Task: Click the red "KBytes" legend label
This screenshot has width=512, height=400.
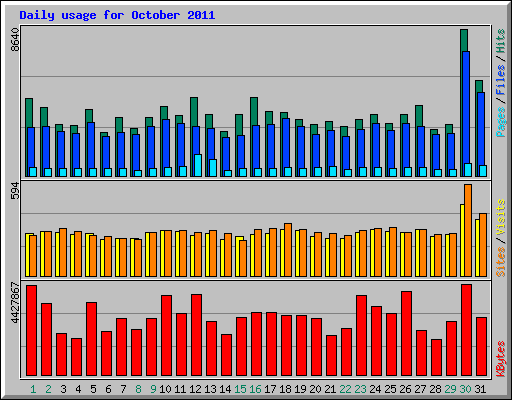Action: pos(501,359)
